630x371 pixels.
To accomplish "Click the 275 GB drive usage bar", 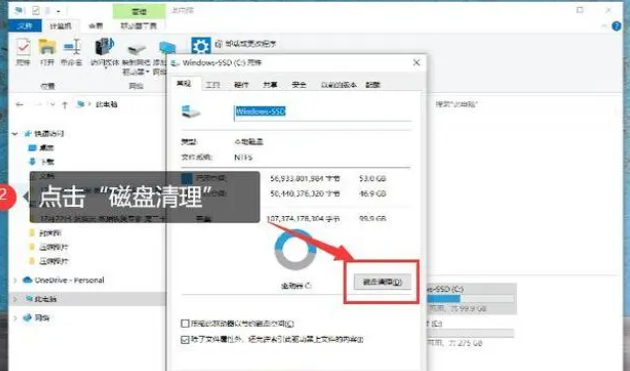I will [x=470, y=333].
